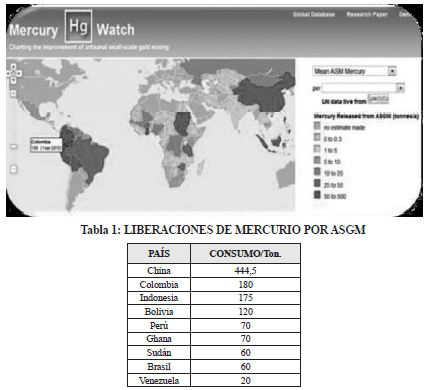The height and width of the screenshot is (390, 426).
Task: Click inside the 'per' combo box field
Action: pyautogui.click(x=359, y=88)
